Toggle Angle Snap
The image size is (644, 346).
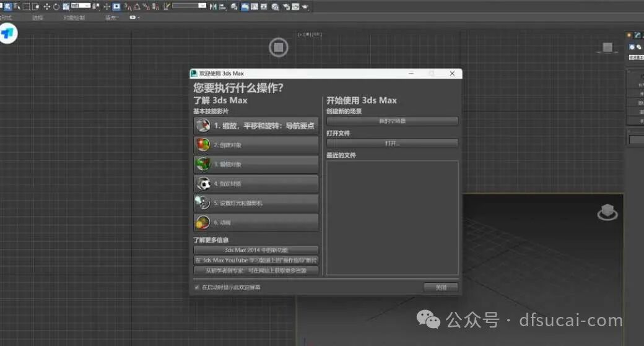137,7
